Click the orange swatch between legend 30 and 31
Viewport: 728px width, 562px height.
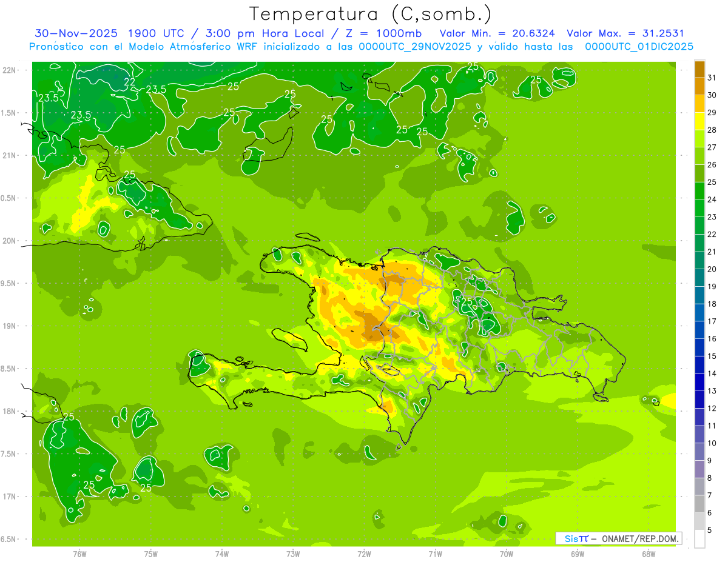(699, 86)
